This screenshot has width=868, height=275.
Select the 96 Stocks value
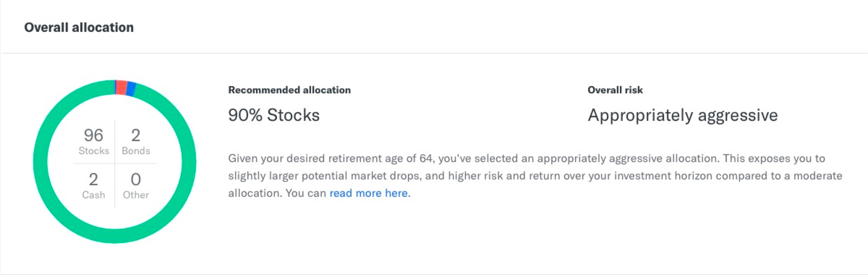(94, 135)
